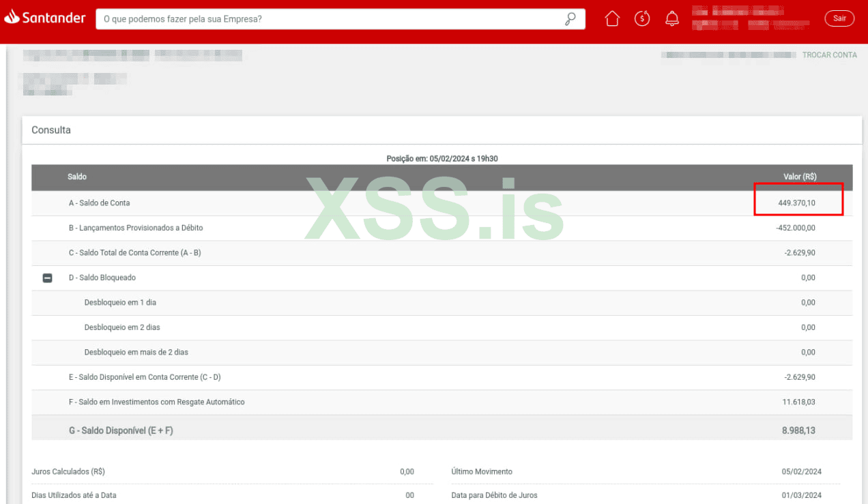Click C - Saldo Total de Conta Corrente
Image resolution: width=868 pixels, height=504 pixels.
pos(134,253)
